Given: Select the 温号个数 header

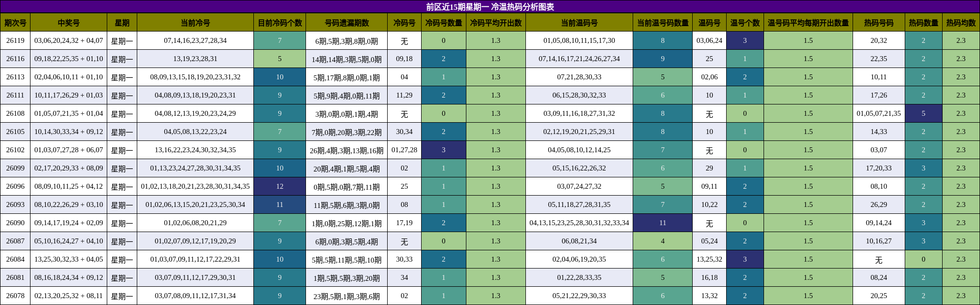Looking at the screenshot, I should click(x=745, y=23).
